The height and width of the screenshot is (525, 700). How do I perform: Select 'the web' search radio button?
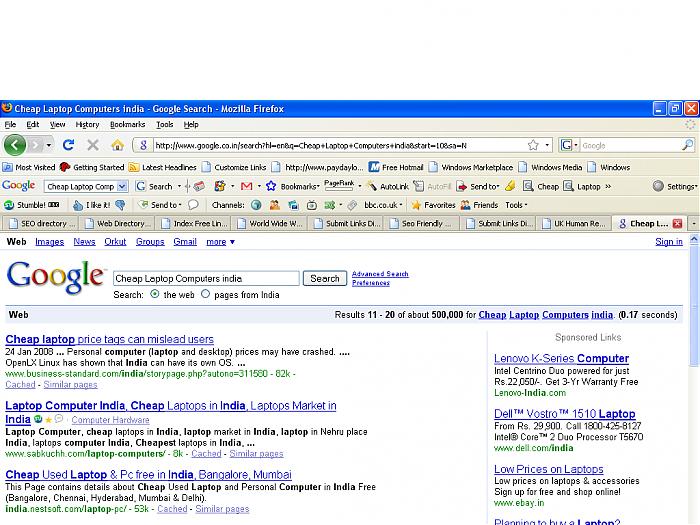coord(154,294)
